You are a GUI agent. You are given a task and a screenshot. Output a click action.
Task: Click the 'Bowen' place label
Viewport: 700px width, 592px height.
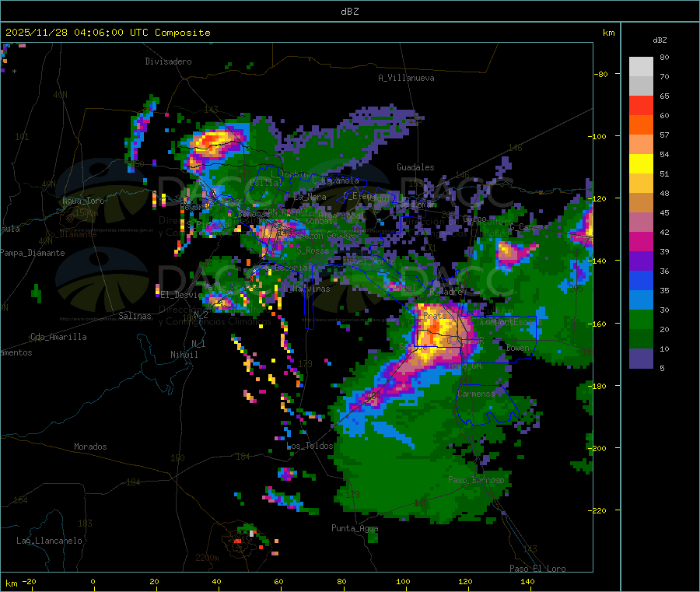[x=518, y=348]
